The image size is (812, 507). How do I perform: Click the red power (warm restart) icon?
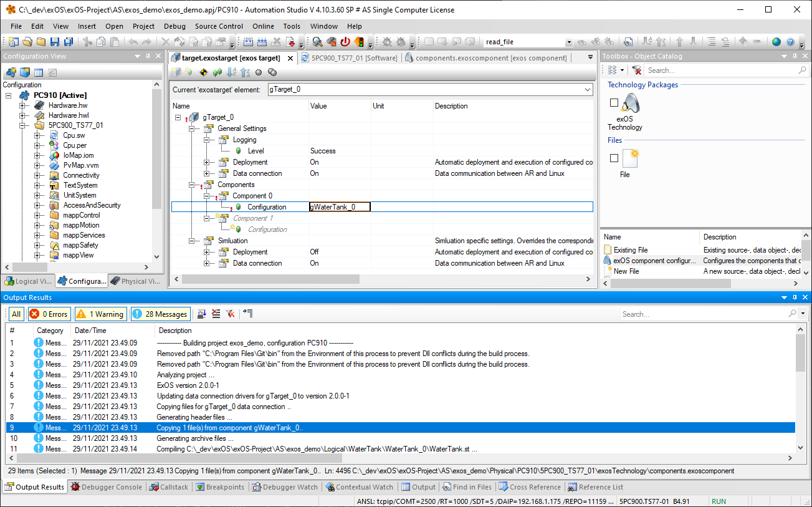click(x=345, y=42)
